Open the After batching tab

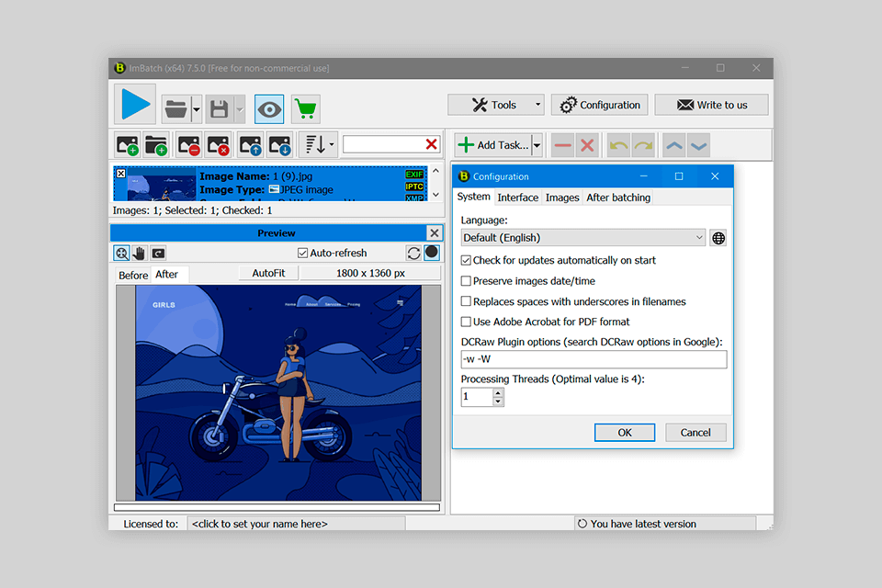(618, 198)
